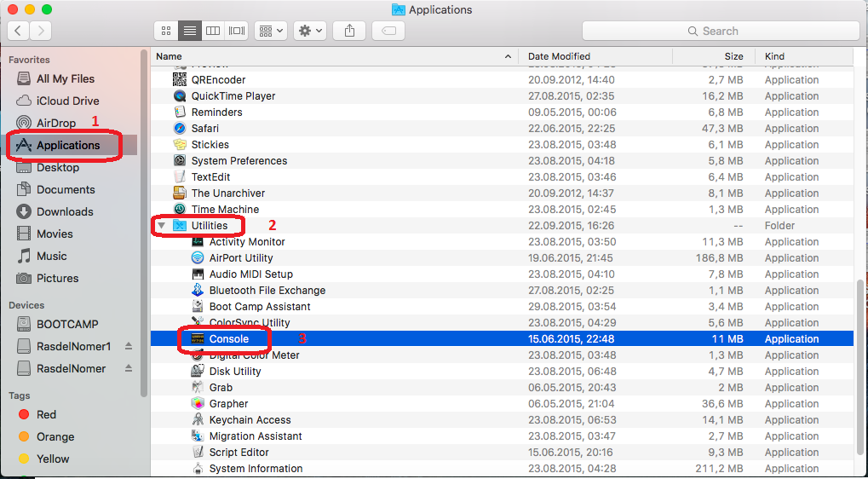Viewport: 868px width, 479px height.
Task: Sort by the Date Modified column header
Action: (595, 56)
